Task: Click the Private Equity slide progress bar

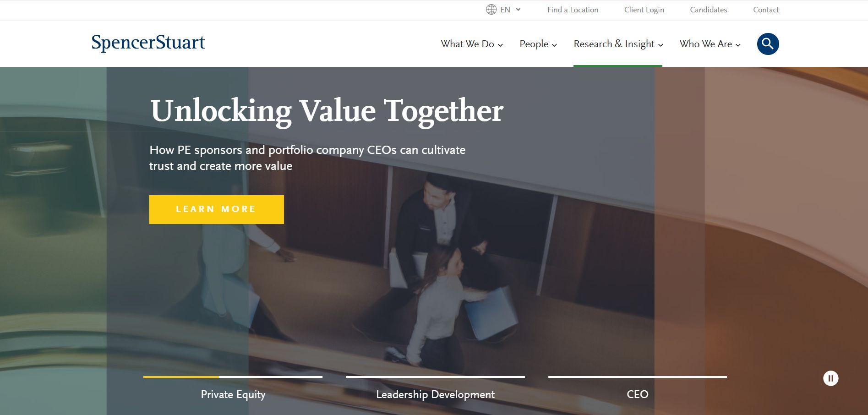Action: [233, 377]
